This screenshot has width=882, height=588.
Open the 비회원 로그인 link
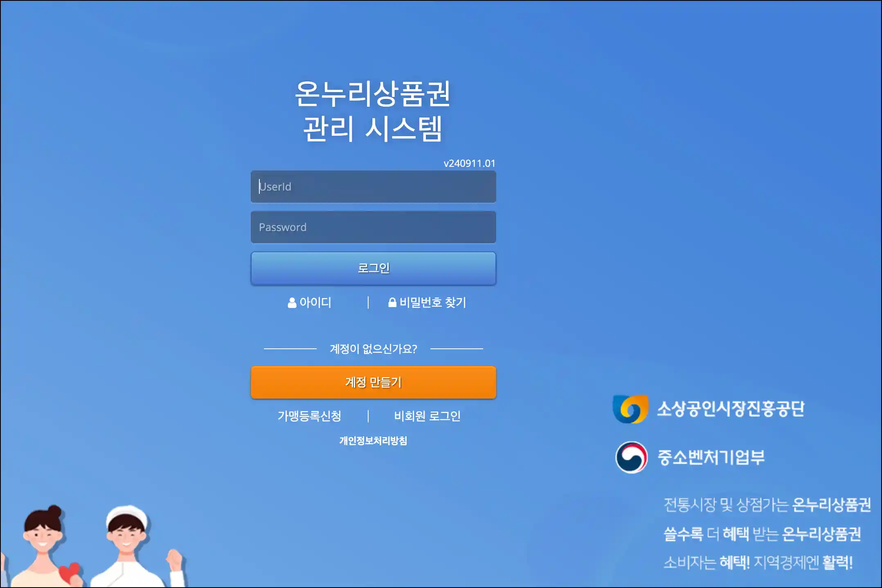pos(427,416)
